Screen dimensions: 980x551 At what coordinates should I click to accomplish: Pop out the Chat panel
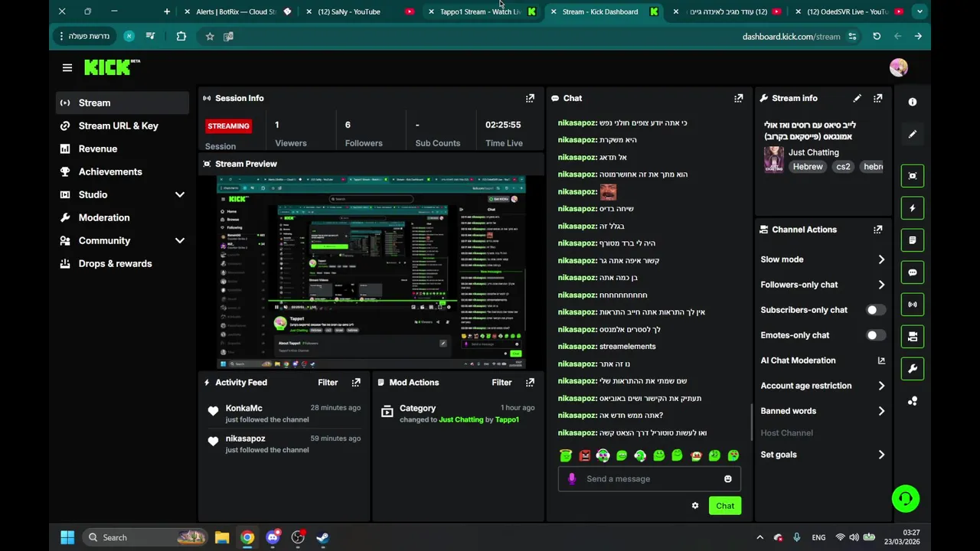(739, 98)
